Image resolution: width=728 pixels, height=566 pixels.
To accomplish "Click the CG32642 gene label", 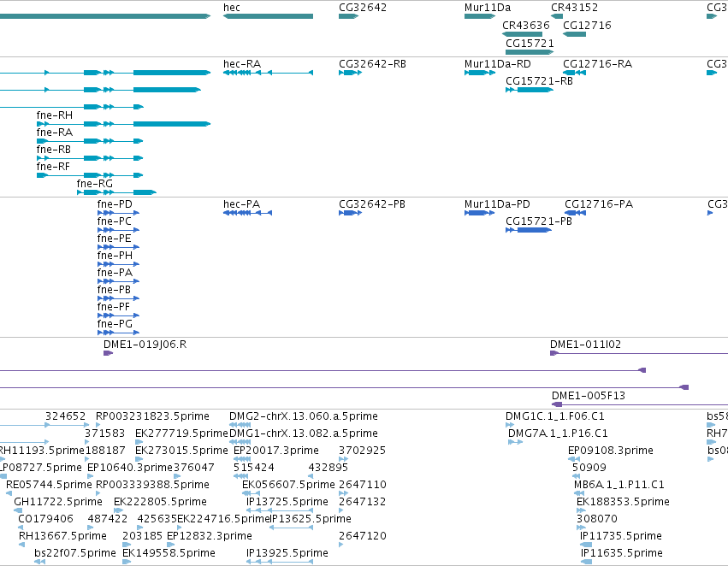I will (x=363, y=8).
